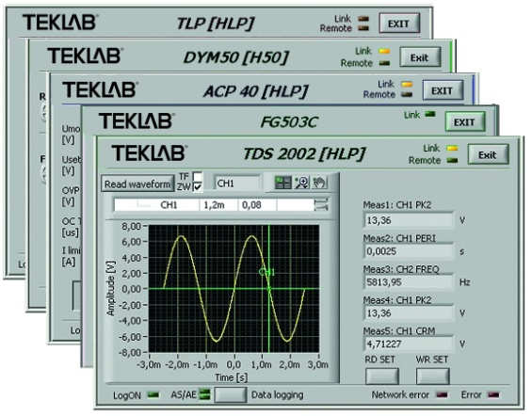The width and height of the screenshot is (532, 416).
Task: Select the hand pan tool
Action: point(319,183)
